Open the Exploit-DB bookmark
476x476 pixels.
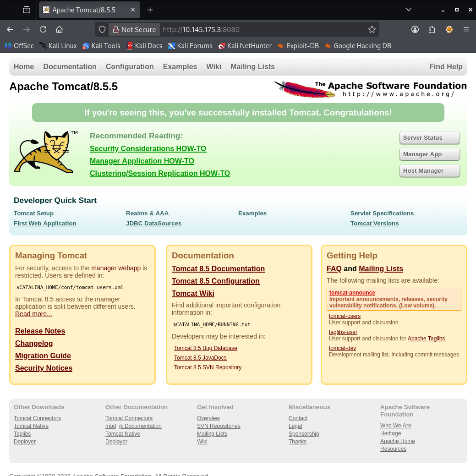click(298, 46)
